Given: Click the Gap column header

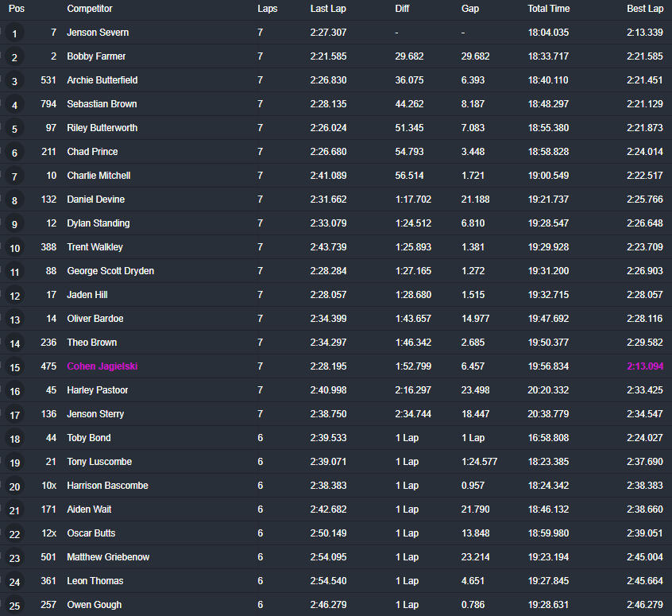Looking at the screenshot, I should click(x=470, y=9).
